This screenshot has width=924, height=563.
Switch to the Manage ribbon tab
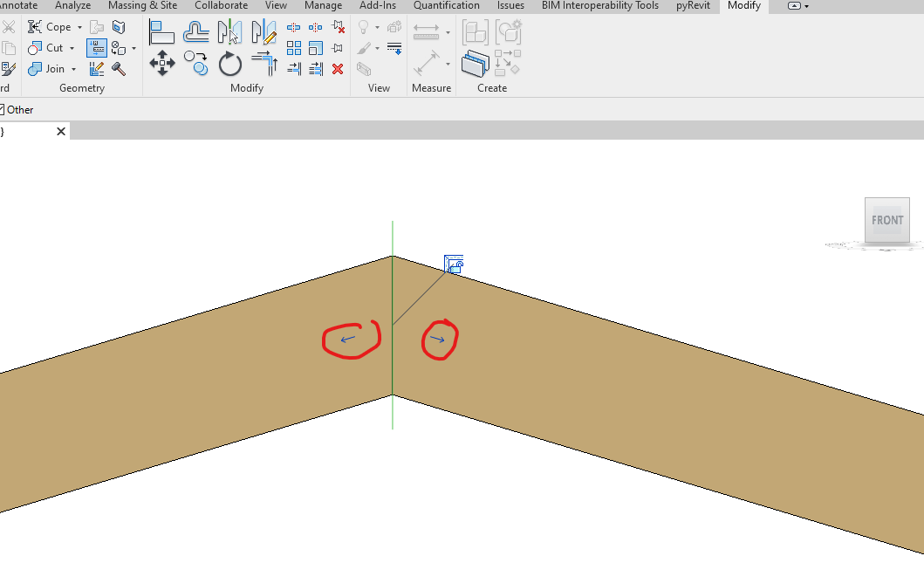(x=323, y=6)
